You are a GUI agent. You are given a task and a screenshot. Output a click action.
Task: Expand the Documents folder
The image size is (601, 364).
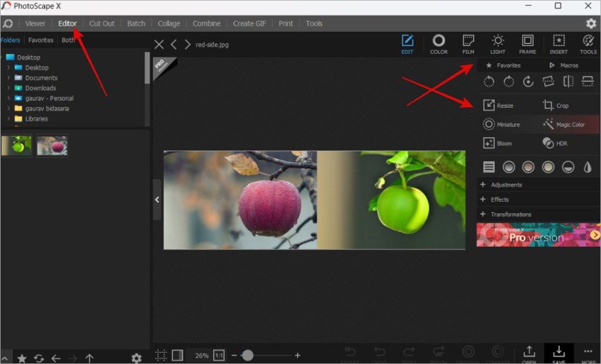[8, 78]
